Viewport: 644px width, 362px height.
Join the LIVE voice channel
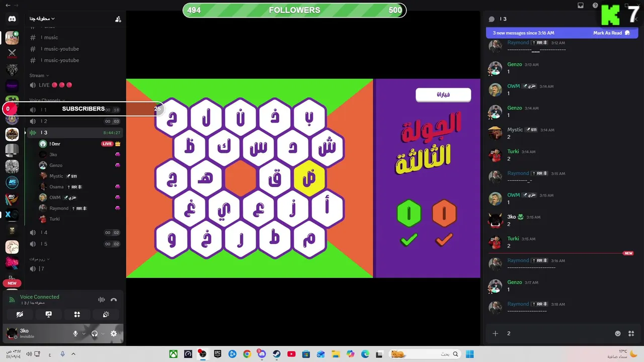click(75, 85)
